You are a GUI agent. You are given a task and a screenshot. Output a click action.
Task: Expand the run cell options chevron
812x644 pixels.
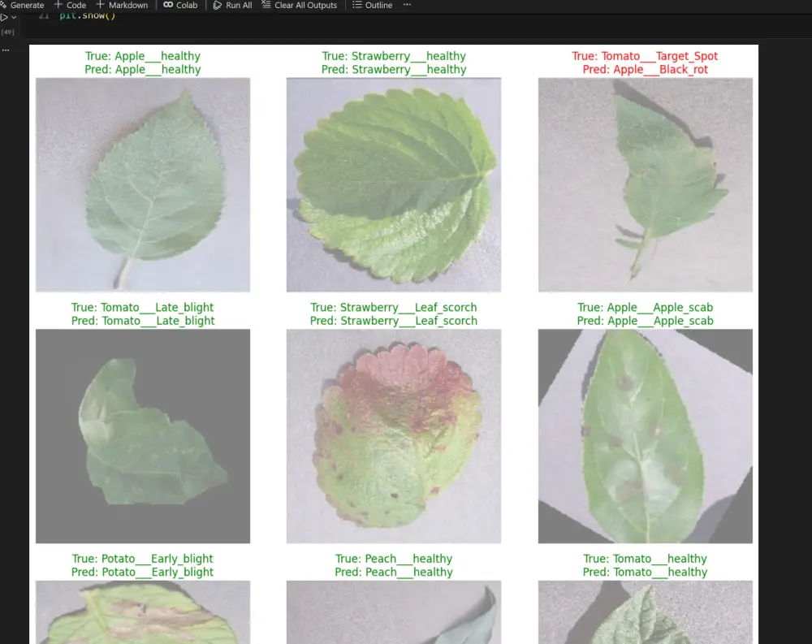click(14, 17)
